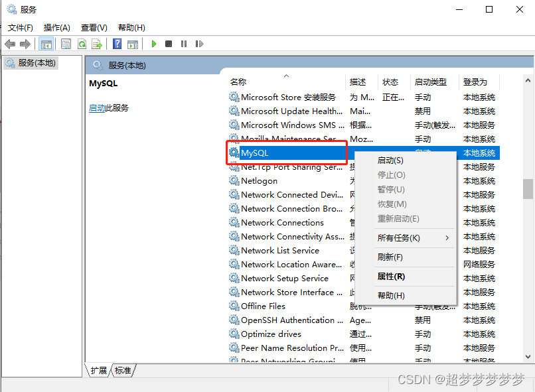Viewport: 535px width, 392px height.
Task: Click the gear icon beside Netlogon
Action: [234, 180]
